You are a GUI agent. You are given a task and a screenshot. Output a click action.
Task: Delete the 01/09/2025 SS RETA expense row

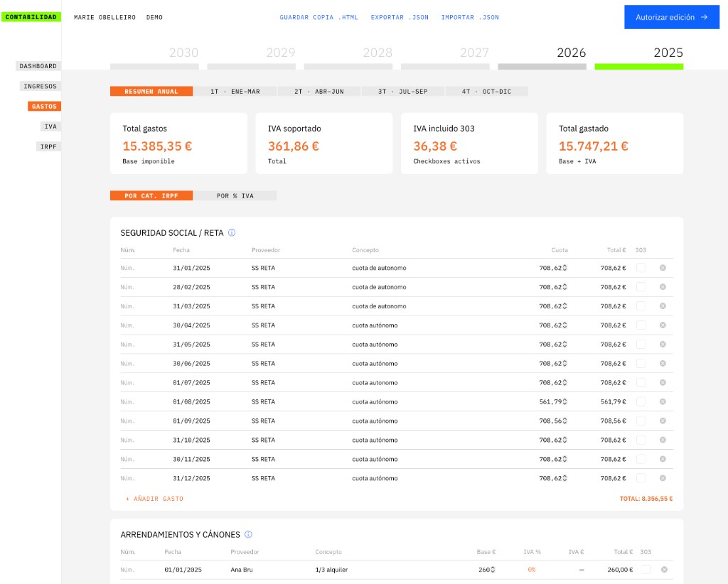pyautogui.click(x=663, y=421)
